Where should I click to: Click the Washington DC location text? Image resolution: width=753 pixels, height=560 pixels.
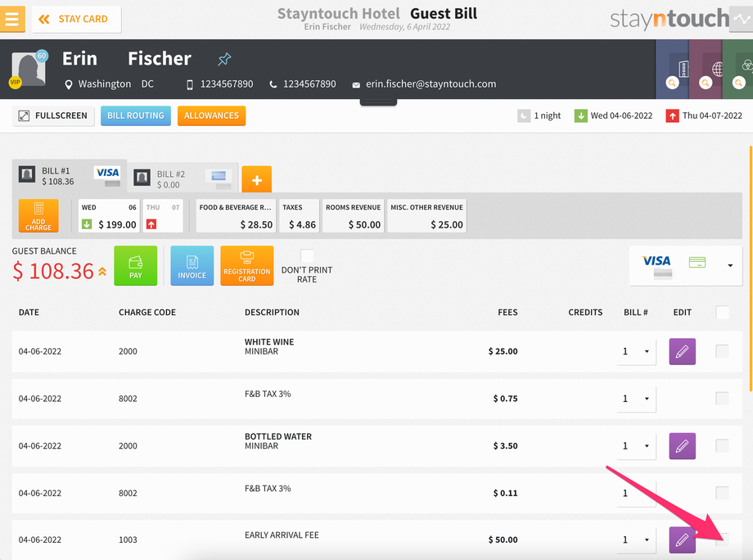[115, 84]
